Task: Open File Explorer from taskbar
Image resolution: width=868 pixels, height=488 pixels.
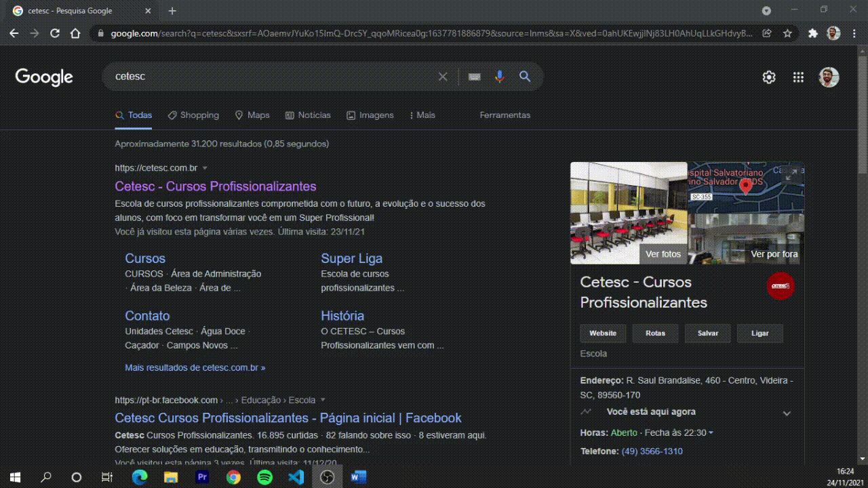Action: 171,477
